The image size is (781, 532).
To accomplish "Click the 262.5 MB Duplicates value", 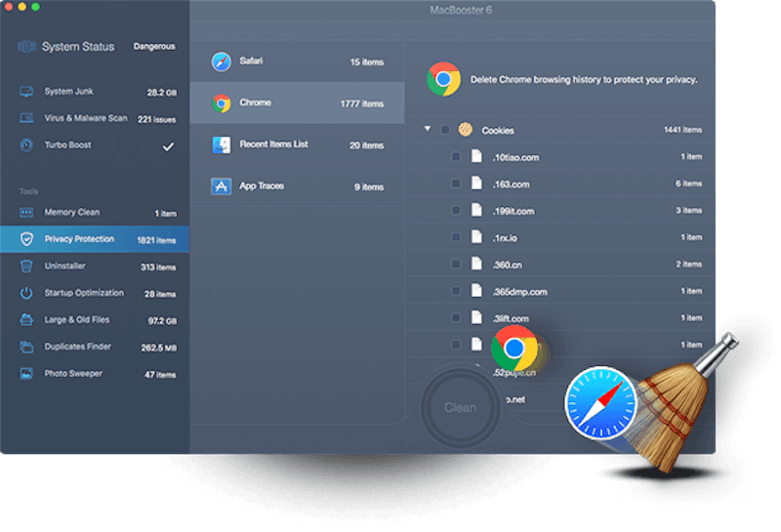I will [159, 348].
